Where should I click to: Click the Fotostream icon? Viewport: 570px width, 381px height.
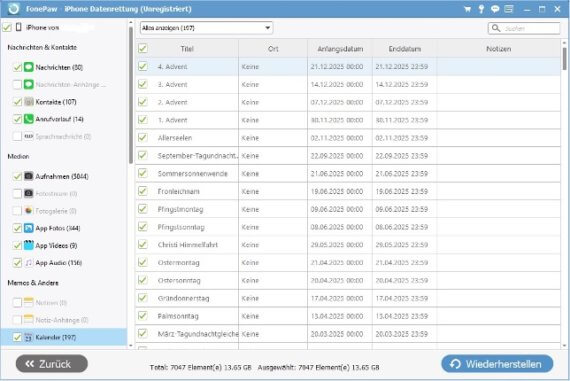[x=29, y=193]
